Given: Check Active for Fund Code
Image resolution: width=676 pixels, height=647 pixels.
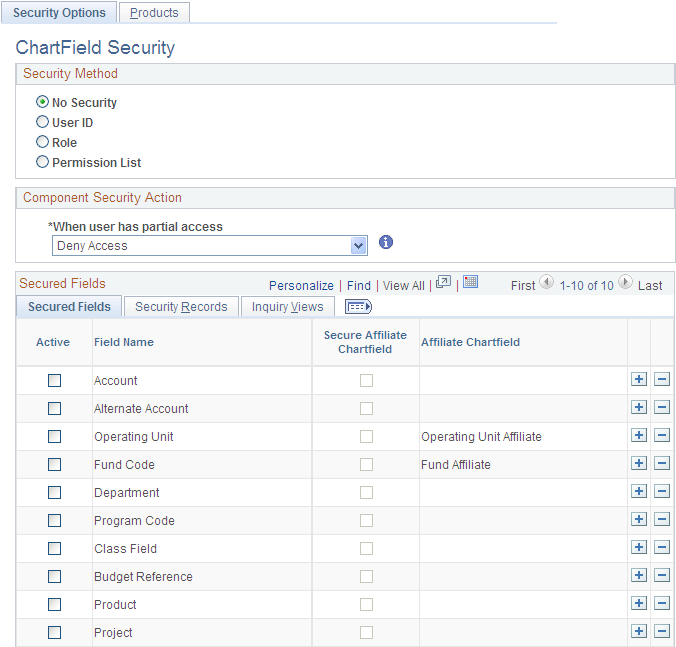Looking at the screenshot, I should pyautogui.click(x=54, y=465).
